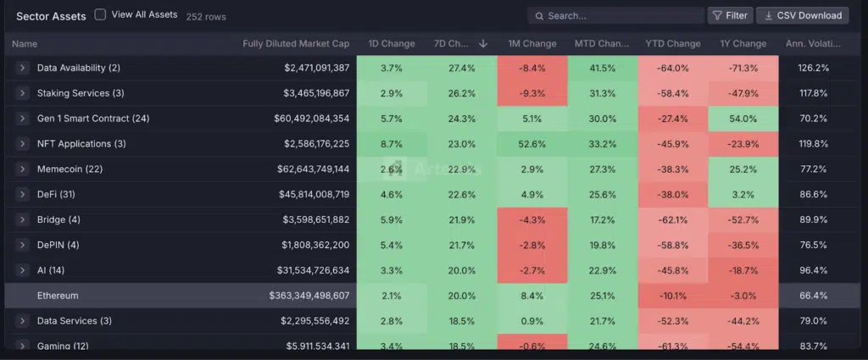The height and width of the screenshot is (360, 868).
Task: Expand the Staking Services sector
Action: [x=22, y=93]
